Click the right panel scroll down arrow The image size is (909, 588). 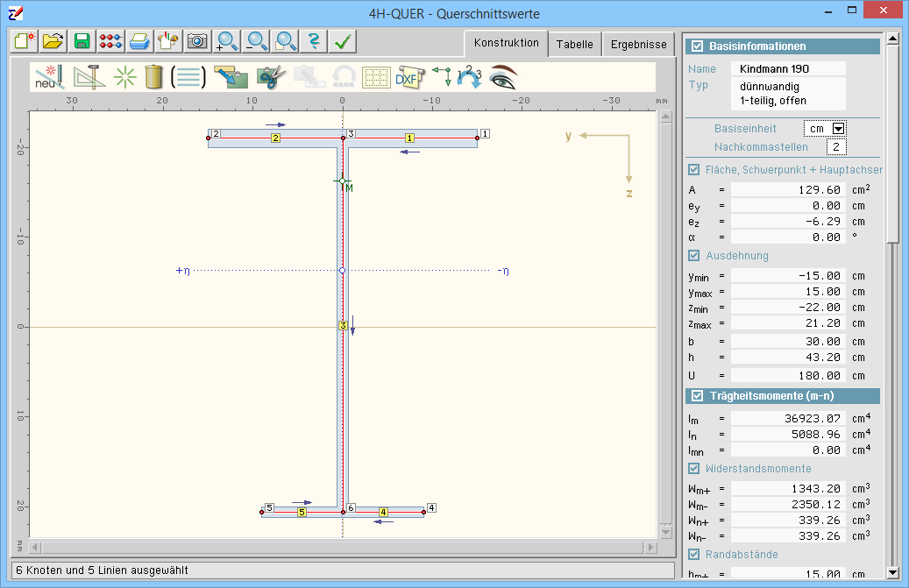[x=892, y=572]
